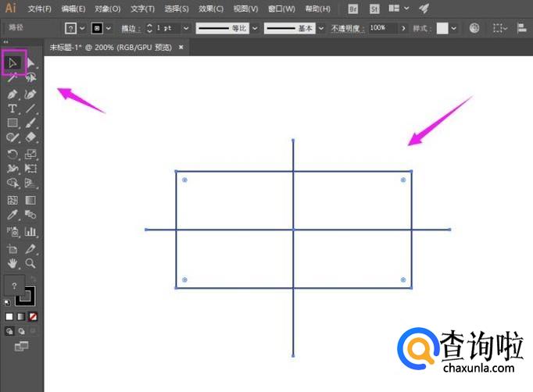Open Adobe Stock via St icon
The height and width of the screenshot is (392, 533).
pos(374,9)
